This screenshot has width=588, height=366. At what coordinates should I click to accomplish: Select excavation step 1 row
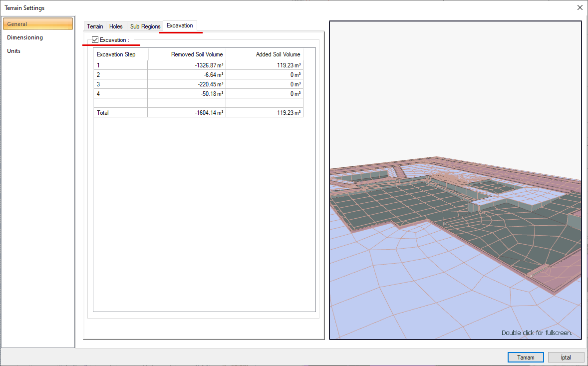point(120,65)
